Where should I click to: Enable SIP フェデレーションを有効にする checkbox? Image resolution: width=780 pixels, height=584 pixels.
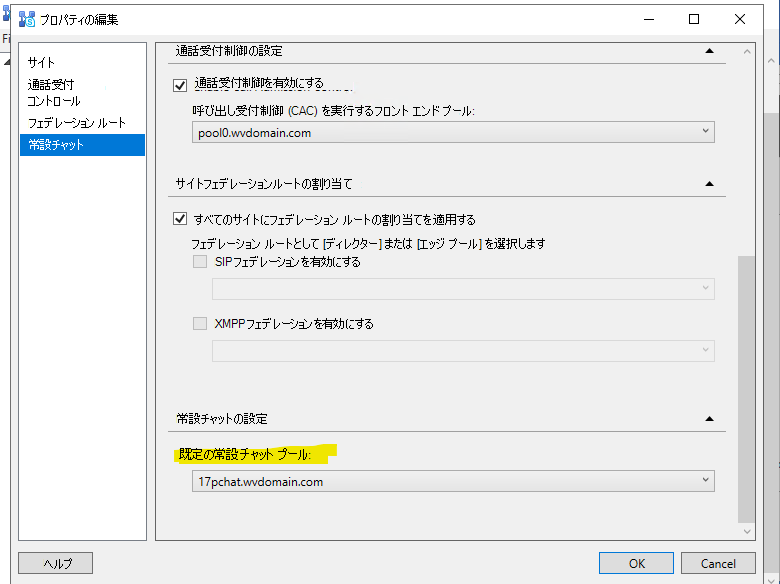(200, 261)
